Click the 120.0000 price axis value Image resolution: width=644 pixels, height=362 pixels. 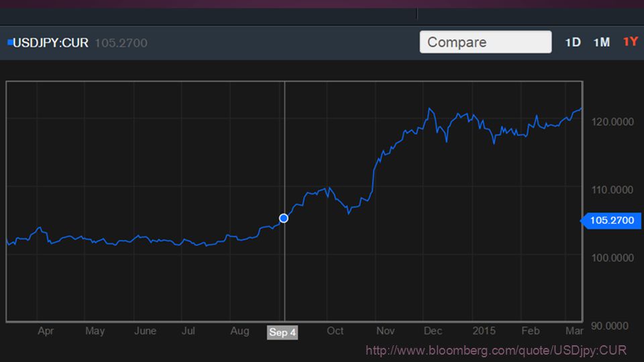pyautogui.click(x=612, y=122)
